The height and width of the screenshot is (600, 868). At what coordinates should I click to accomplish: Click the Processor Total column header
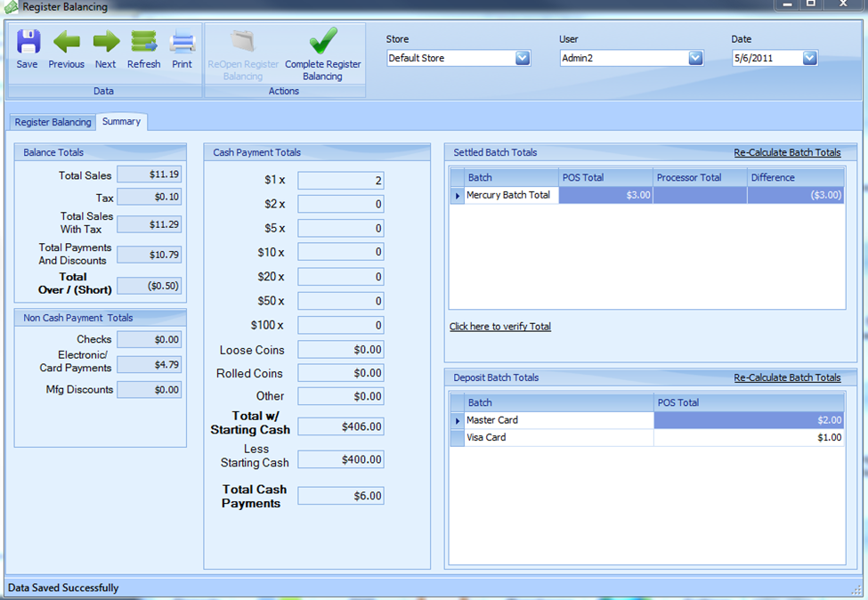click(699, 177)
